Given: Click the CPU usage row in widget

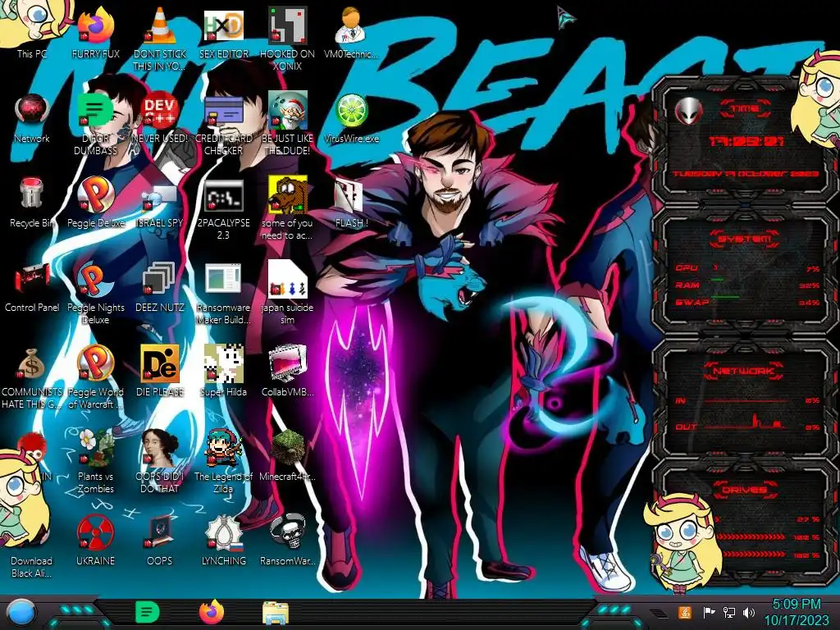Looking at the screenshot, I should pyautogui.click(x=747, y=268).
